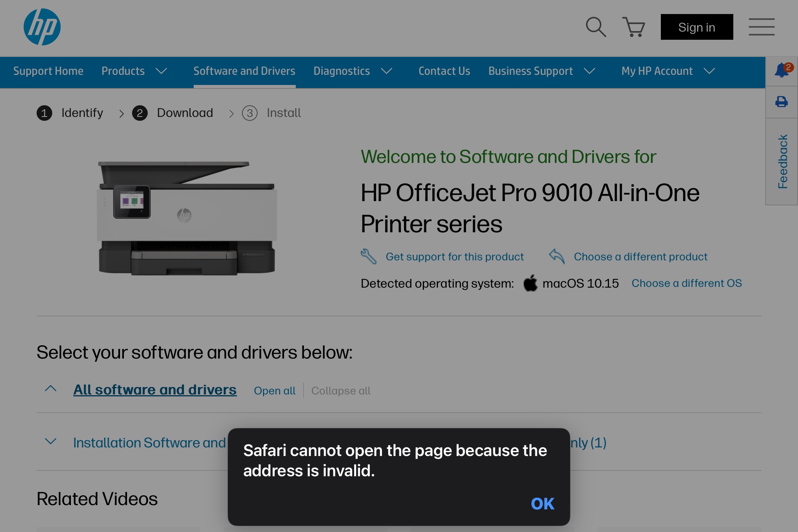Click the back arrow product icon
The height and width of the screenshot is (532, 798).
[557, 256]
